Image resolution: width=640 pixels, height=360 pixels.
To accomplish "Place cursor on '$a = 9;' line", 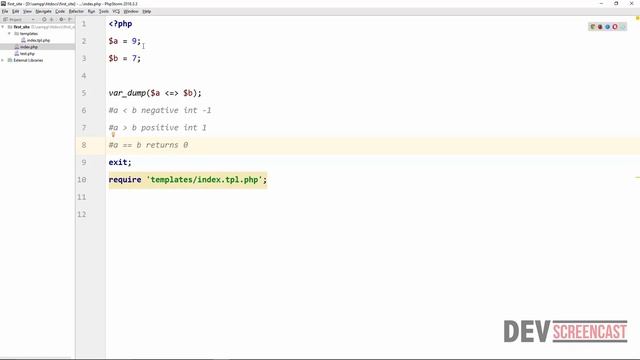I will pos(124,41).
